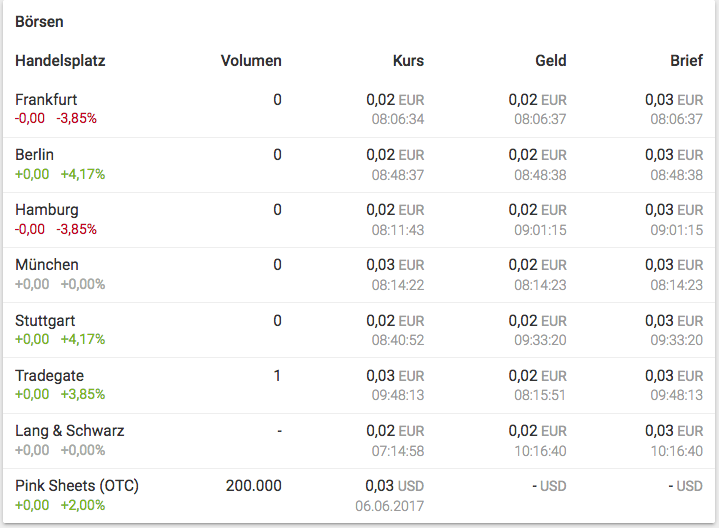Click Pink Sheets volume 200.000
The height and width of the screenshot is (528, 719).
pyautogui.click(x=254, y=486)
